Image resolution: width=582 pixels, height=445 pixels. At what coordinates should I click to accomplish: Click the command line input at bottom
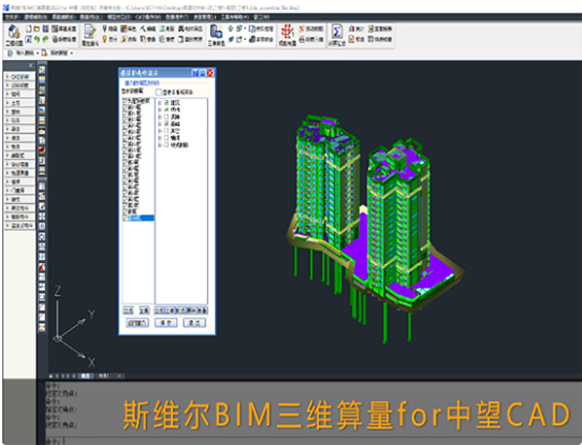coord(319,441)
